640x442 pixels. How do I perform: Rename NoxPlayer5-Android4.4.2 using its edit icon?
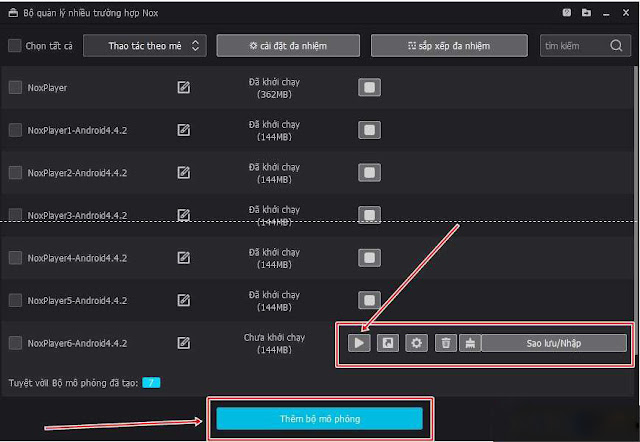(x=184, y=300)
